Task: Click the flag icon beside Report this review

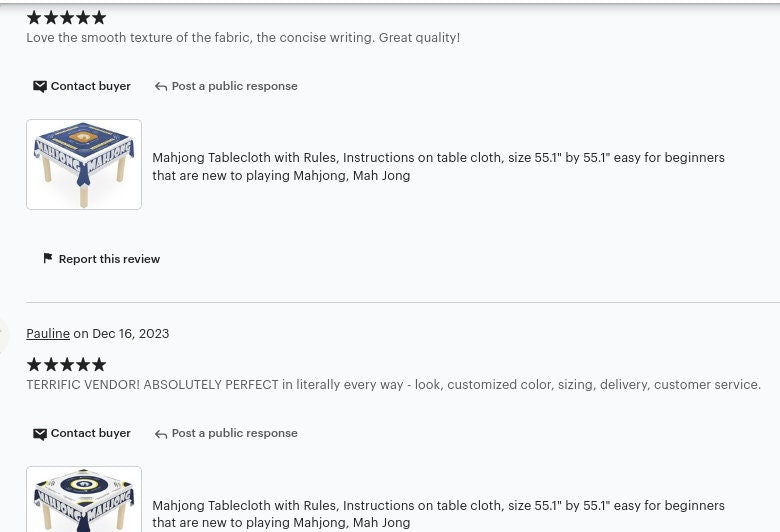Action: (x=48, y=258)
